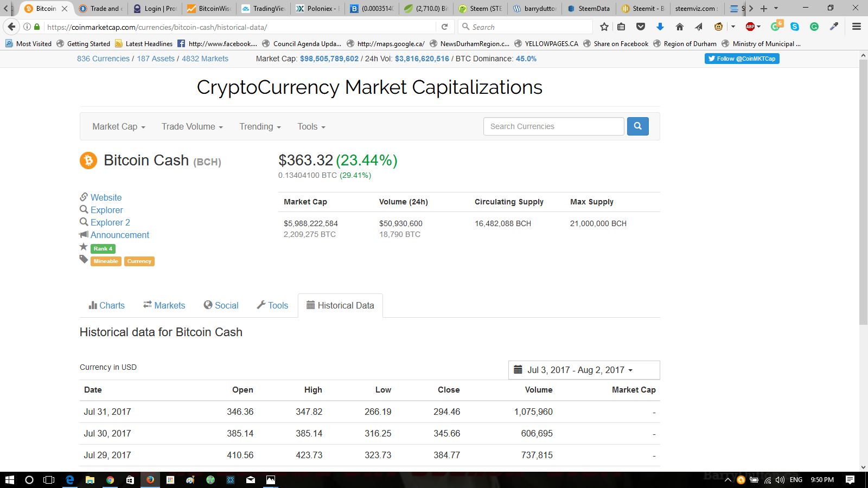
Task: Click the browser URL address bar
Action: tap(239, 27)
